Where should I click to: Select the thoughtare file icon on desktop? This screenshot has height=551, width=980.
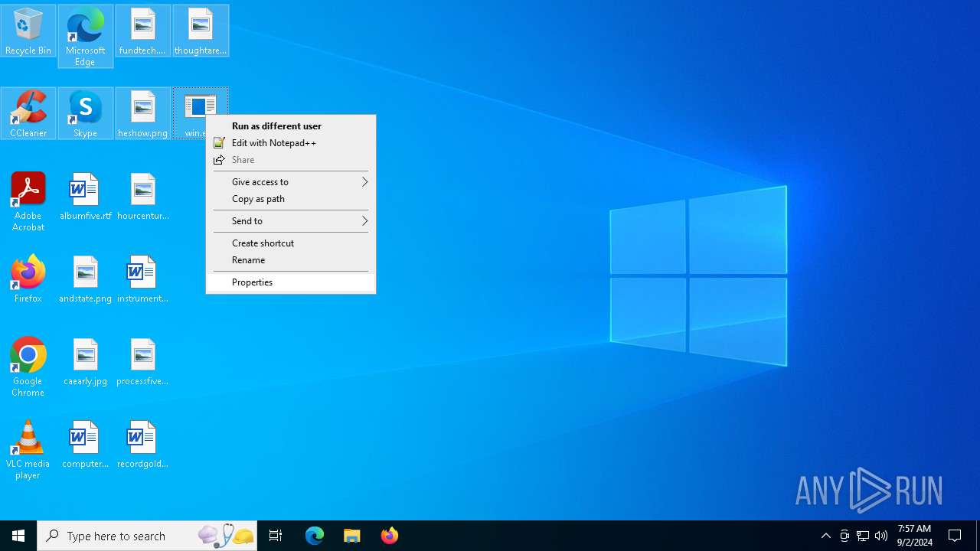[201, 31]
